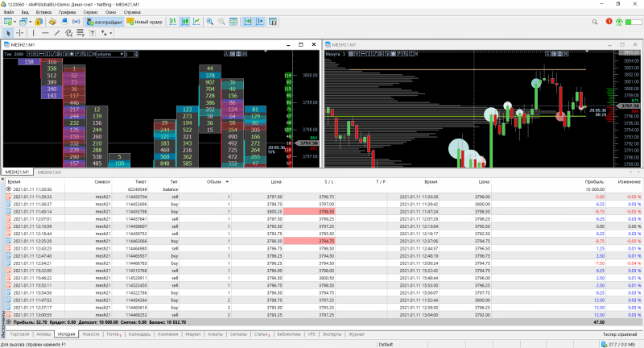Sort the history by the Объем column header
The height and width of the screenshot is (348, 644).
214,181
